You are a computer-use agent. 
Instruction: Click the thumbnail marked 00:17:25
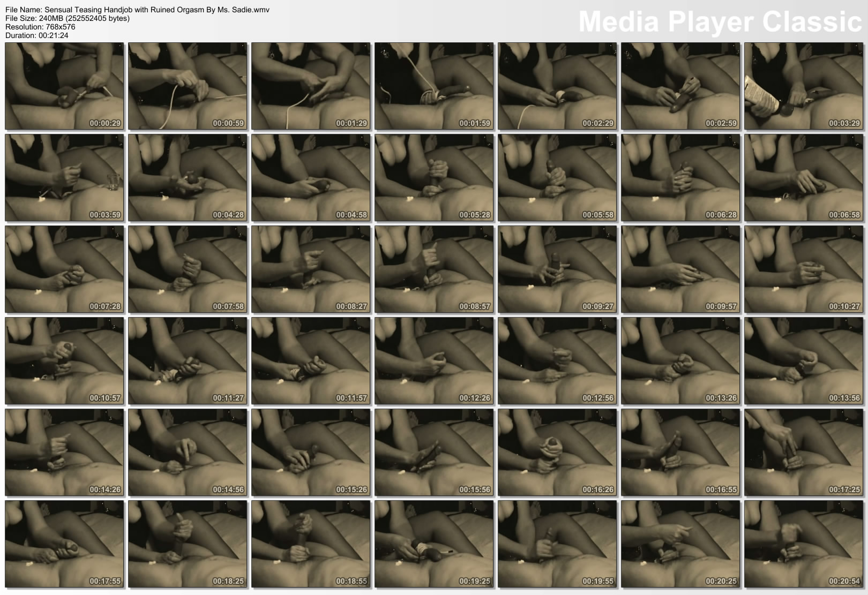pyautogui.click(x=804, y=453)
